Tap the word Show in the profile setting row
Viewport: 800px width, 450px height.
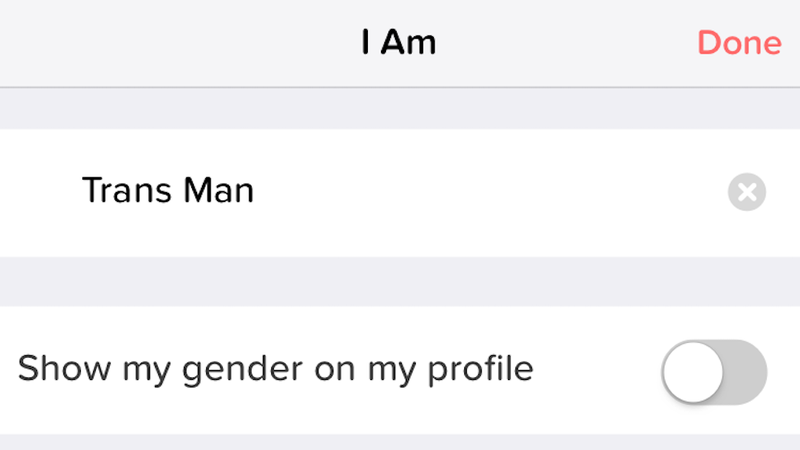pyautogui.click(x=64, y=368)
